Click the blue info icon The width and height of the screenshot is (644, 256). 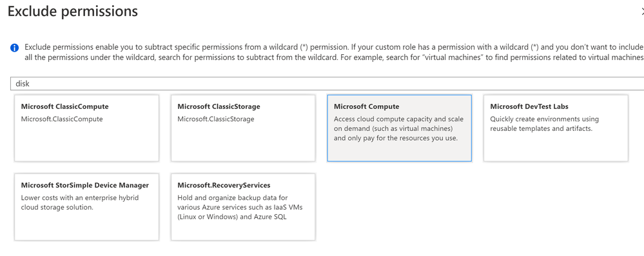coord(14,48)
